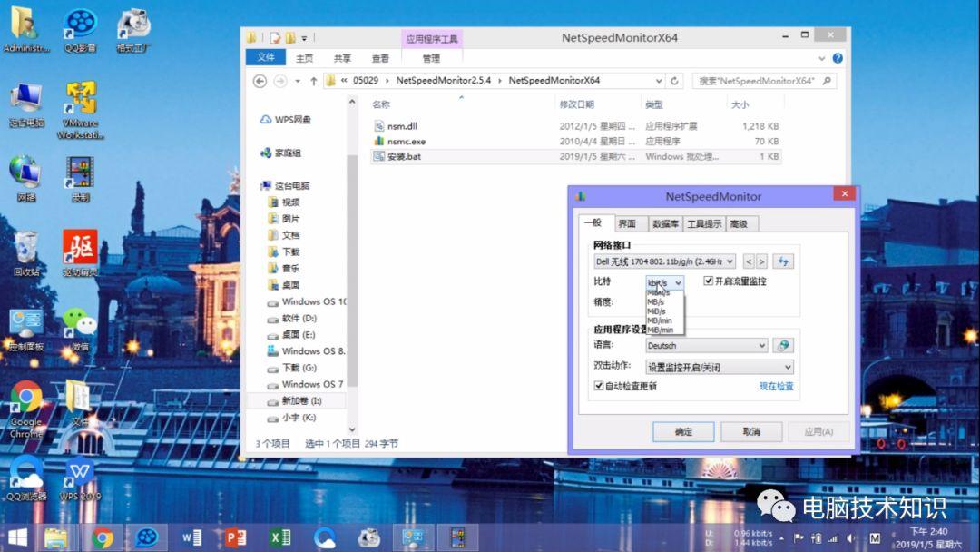
Task: Click the search box 搜索"NetSpeedMonitorX64"
Action: tap(764, 81)
